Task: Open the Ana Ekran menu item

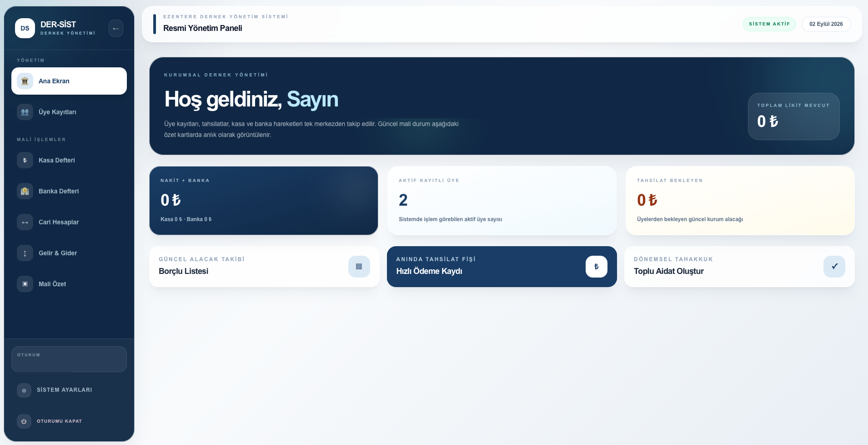Action: pos(69,81)
